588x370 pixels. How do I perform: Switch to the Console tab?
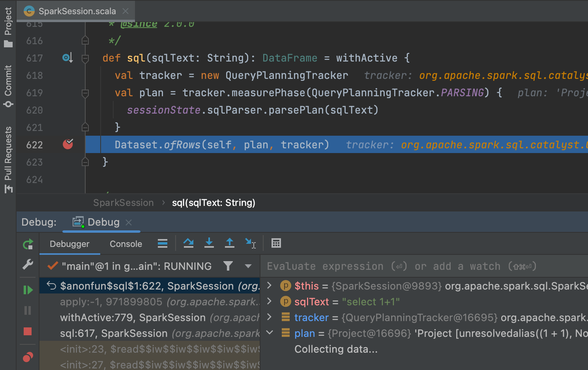pyautogui.click(x=126, y=244)
